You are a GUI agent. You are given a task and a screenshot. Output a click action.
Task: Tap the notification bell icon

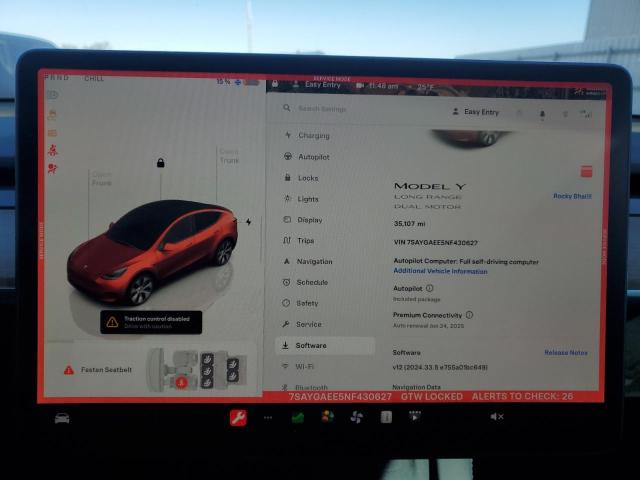(x=542, y=114)
